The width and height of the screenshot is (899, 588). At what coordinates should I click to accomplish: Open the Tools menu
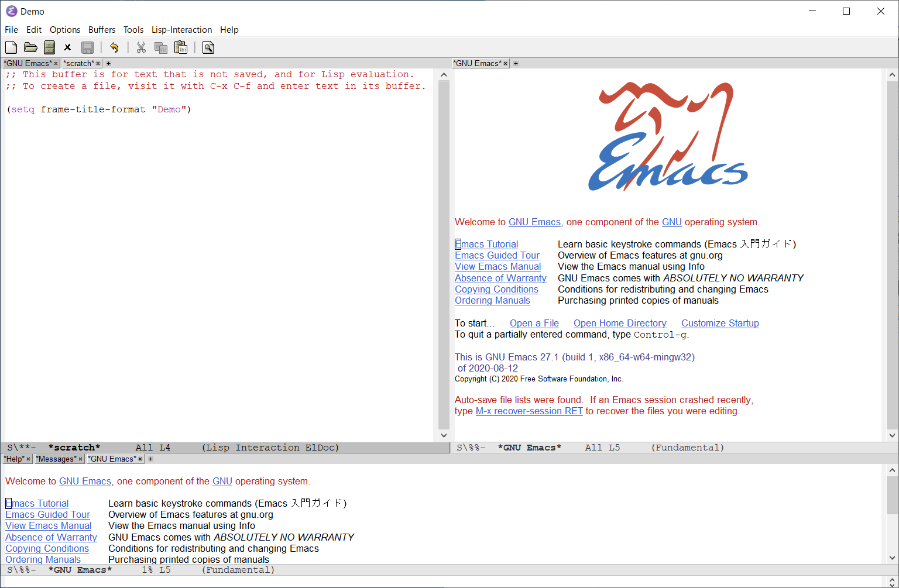pyautogui.click(x=133, y=30)
